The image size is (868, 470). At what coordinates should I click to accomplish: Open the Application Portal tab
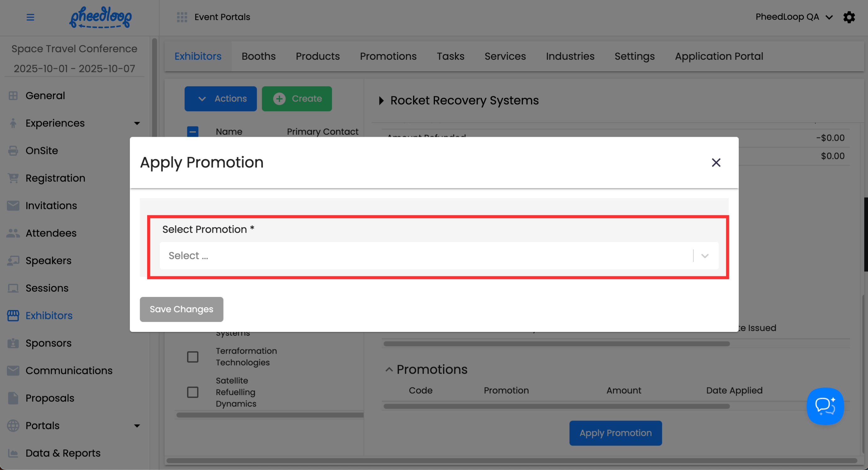719,56
